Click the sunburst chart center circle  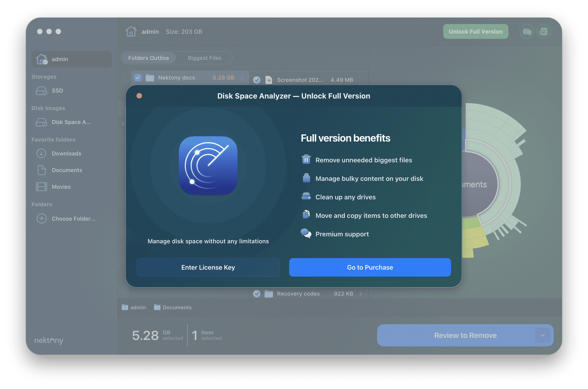coord(479,185)
